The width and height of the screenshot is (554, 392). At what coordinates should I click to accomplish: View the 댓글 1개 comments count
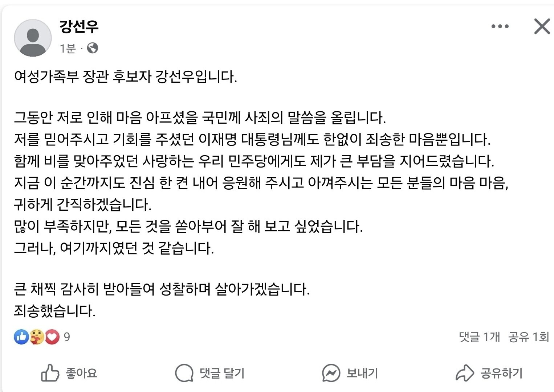click(x=479, y=337)
